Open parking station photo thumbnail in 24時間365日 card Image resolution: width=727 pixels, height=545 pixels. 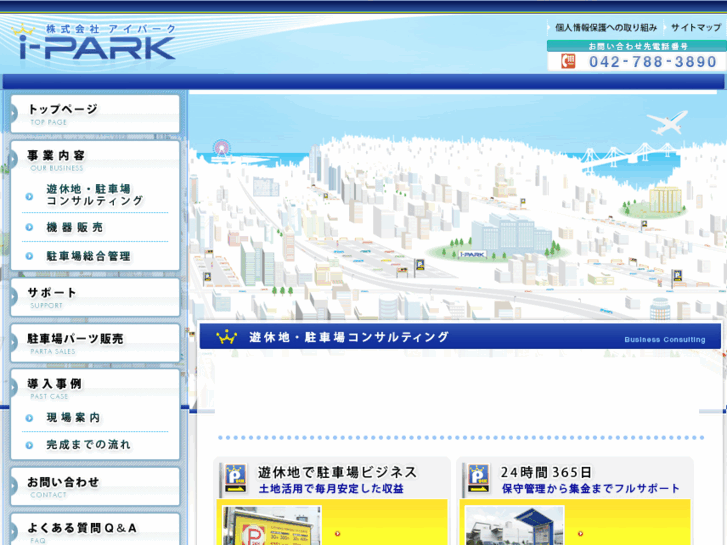click(515, 526)
